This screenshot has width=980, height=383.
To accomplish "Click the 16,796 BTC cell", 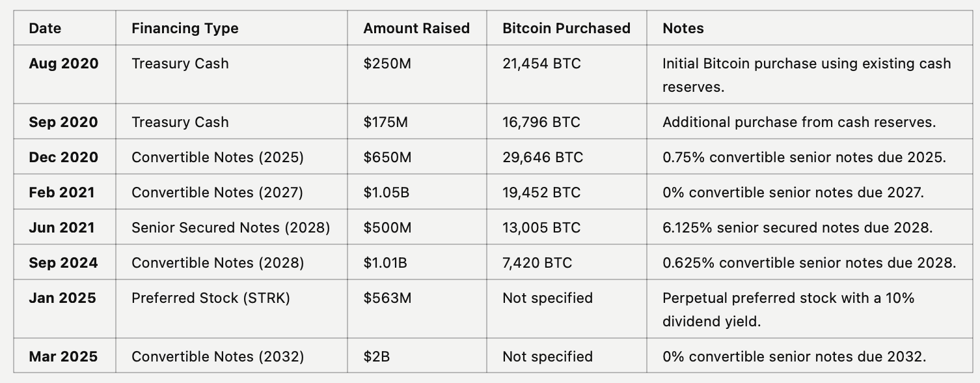I will (x=541, y=122).
